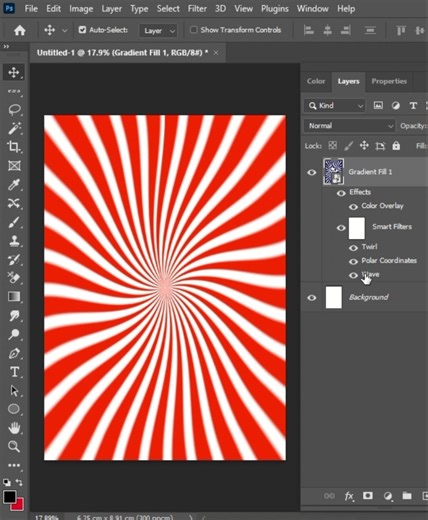The height and width of the screenshot is (520, 428).
Task: Click align right edges icon
Action: [346, 30]
